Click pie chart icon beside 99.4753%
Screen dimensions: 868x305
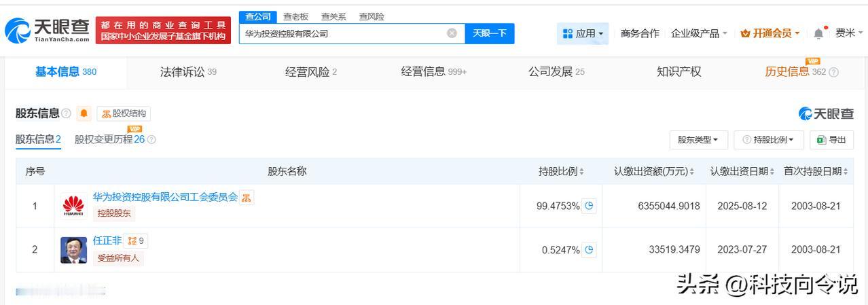(x=589, y=206)
